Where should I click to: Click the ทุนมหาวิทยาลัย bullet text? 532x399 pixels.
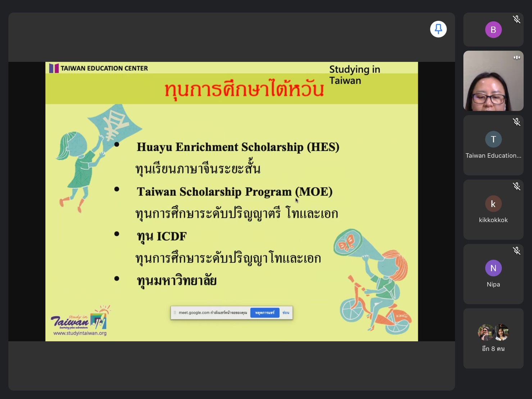(x=177, y=280)
